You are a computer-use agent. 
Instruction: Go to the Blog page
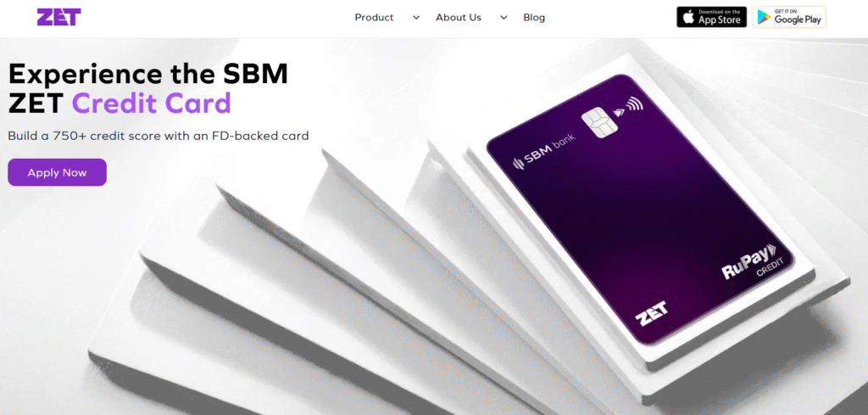tap(534, 17)
